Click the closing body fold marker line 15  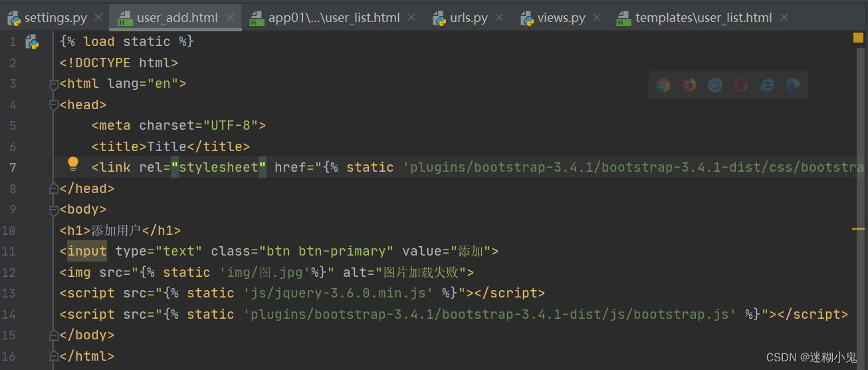coord(54,335)
